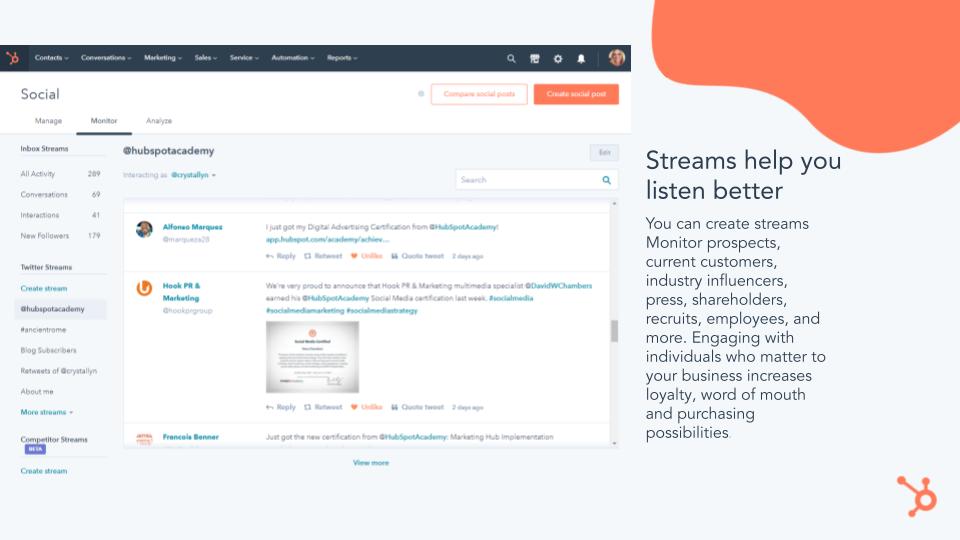The image size is (960, 540).
Task: Open the search magnifier in top navbar
Action: [x=511, y=59]
